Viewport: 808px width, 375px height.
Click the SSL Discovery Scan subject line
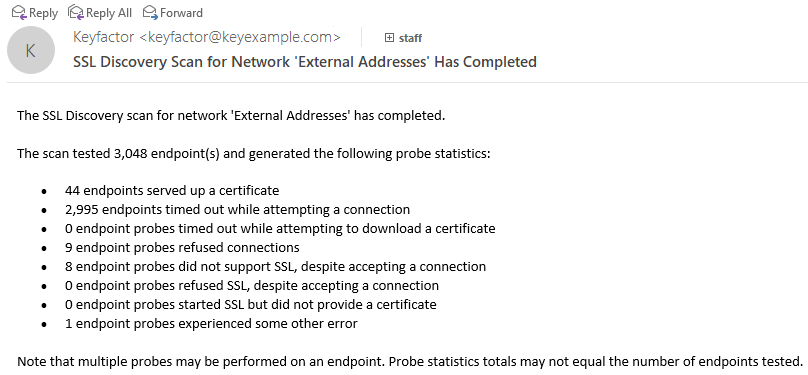pyautogui.click(x=305, y=62)
